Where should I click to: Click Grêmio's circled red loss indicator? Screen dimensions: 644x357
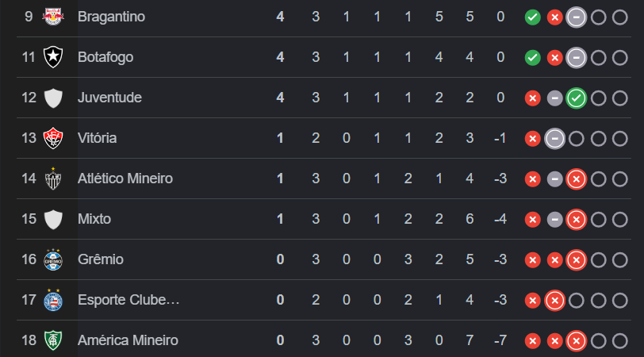577,260
